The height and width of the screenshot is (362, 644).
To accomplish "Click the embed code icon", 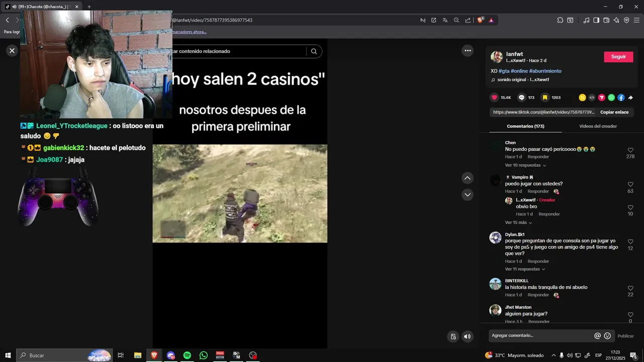I will click(592, 98).
